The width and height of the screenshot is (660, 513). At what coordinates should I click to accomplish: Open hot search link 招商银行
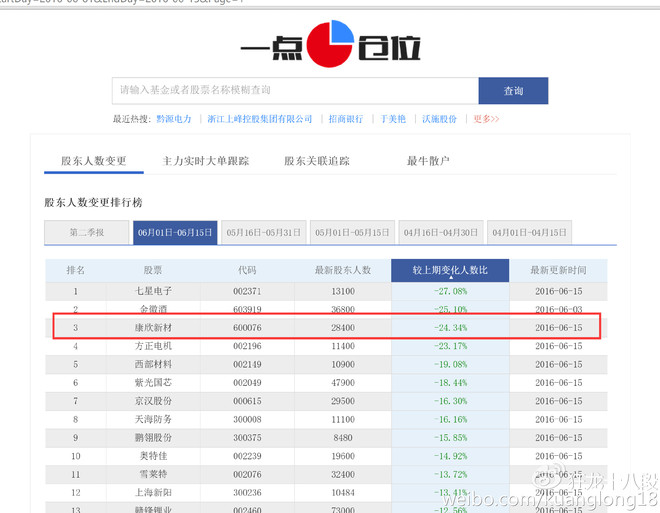(x=346, y=119)
